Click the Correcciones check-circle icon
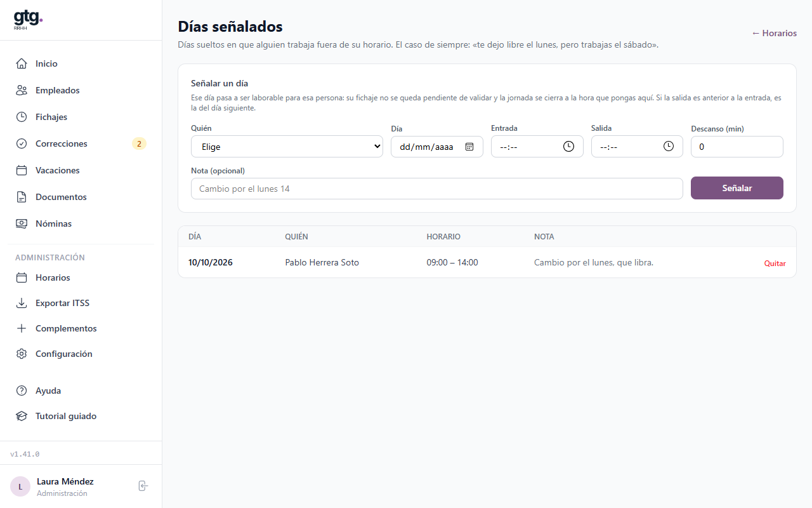812x508 pixels. click(x=22, y=144)
